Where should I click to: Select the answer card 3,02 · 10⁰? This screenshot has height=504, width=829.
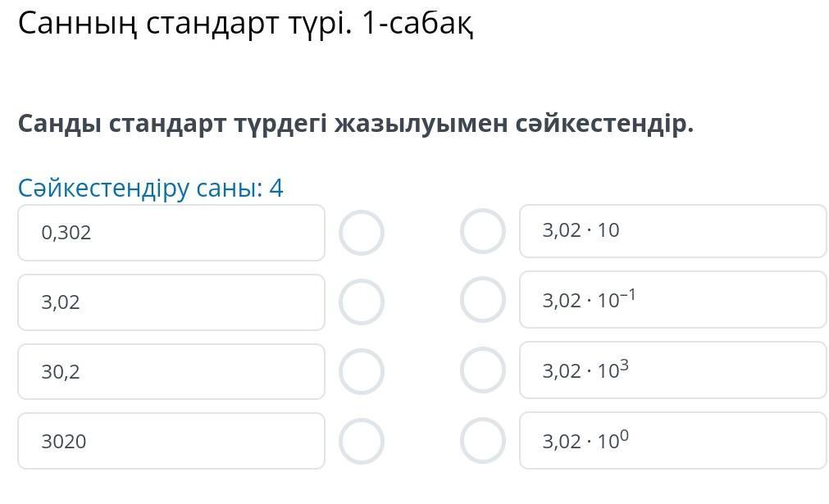[x=672, y=441]
